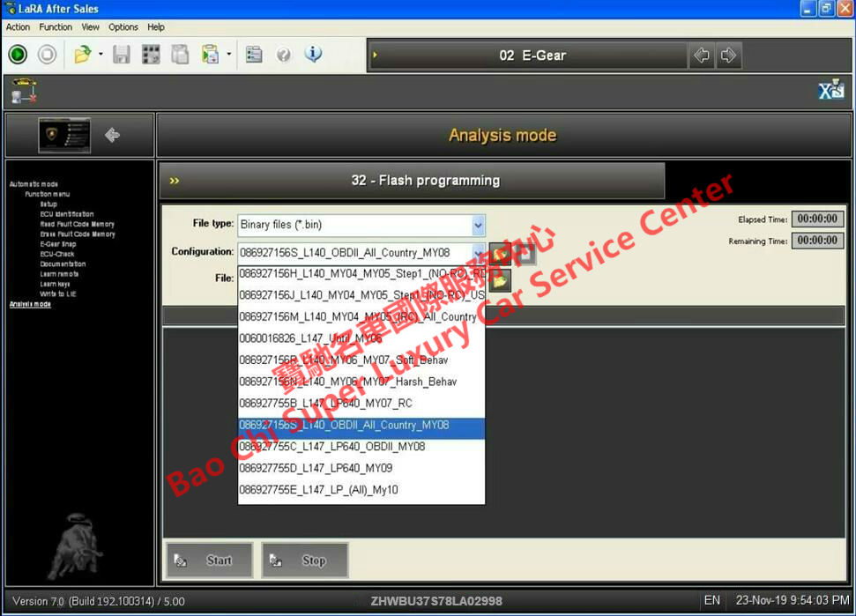
Task: Select Read Fault Code Memory
Action: pyautogui.click(x=77, y=224)
